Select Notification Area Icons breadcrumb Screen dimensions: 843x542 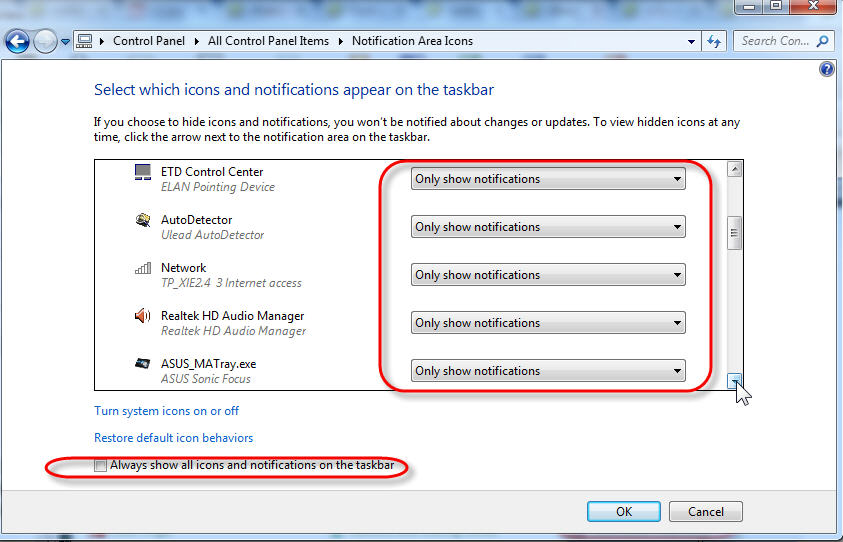pyautogui.click(x=412, y=41)
